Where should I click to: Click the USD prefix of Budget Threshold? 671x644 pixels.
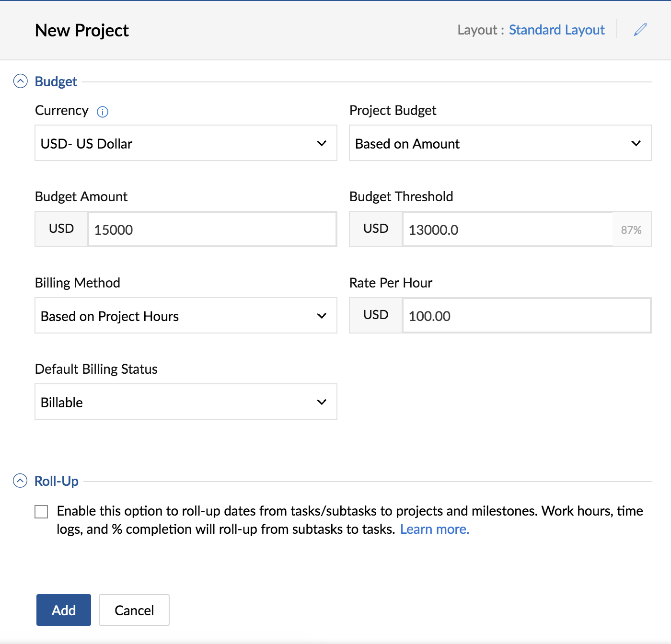[376, 229]
